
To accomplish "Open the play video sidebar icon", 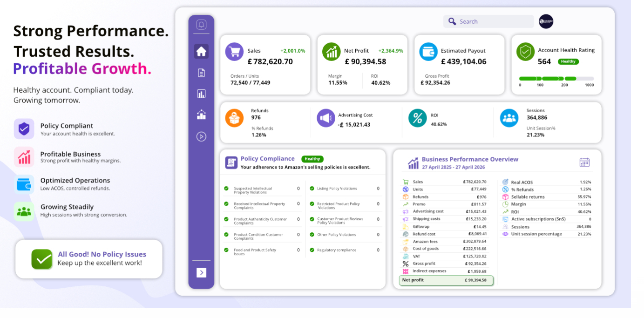I will pos(201,136).
